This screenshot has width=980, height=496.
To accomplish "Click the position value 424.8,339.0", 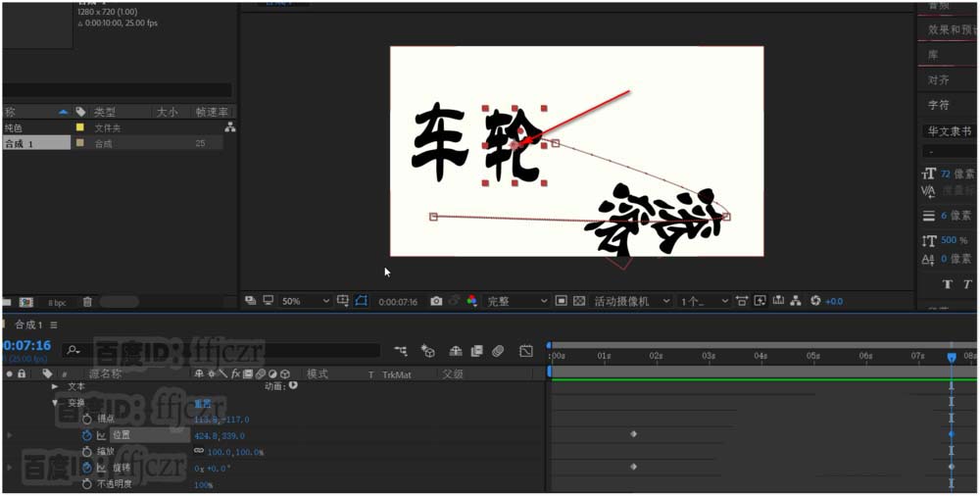I will pyautogui.click(x=220, y=435).
